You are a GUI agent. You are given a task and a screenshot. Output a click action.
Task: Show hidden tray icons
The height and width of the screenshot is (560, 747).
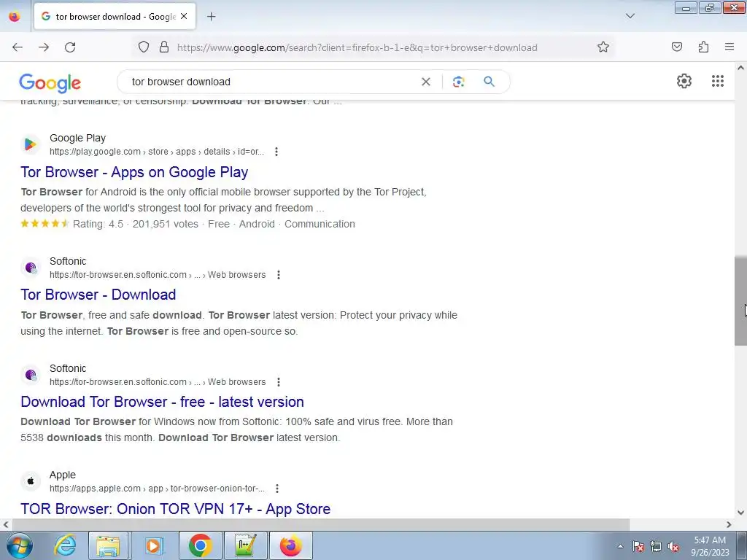pos(620,546)
